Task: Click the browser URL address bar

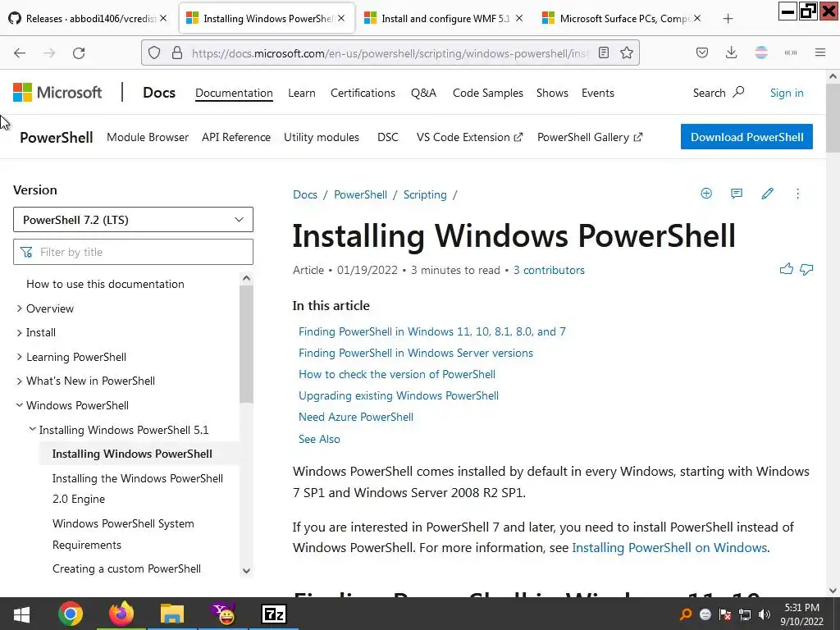Action: click(x=389, y=53)
